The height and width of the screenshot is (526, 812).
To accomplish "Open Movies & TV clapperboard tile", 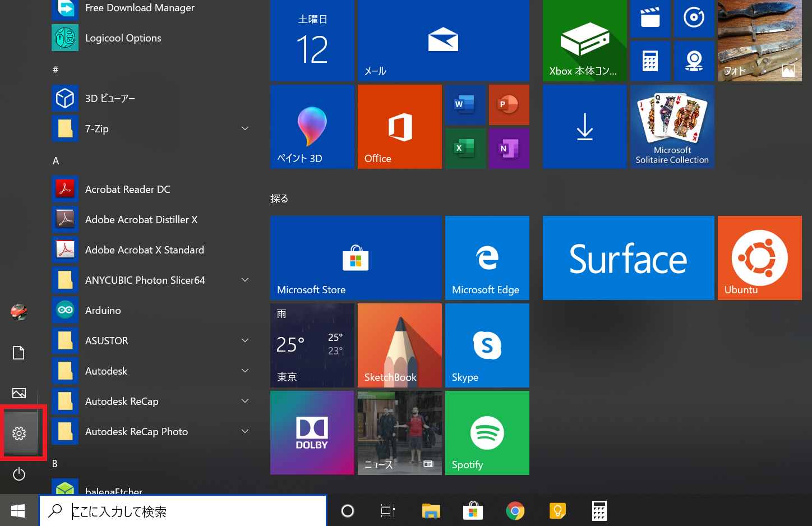I will (x=650, y=19).
